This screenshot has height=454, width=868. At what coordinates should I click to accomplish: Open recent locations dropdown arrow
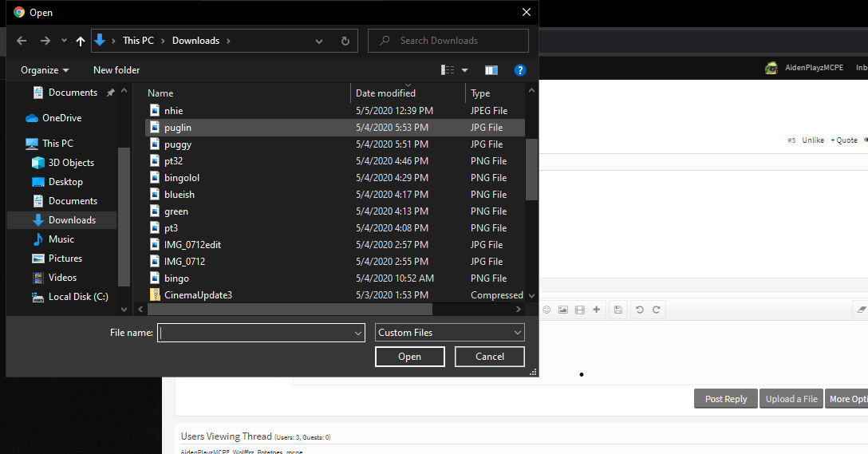[64, 41]
